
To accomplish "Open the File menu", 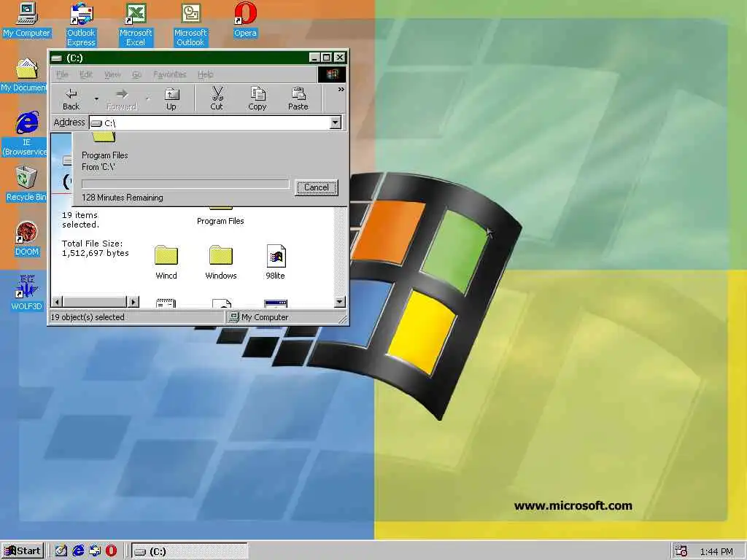I will click(62, 74).
